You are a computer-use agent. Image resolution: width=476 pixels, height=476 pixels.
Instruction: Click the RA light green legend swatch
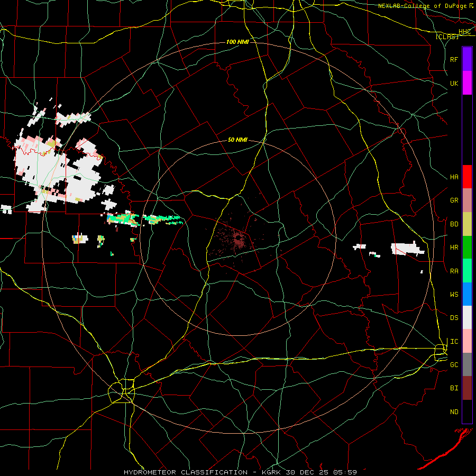(467, 271)
